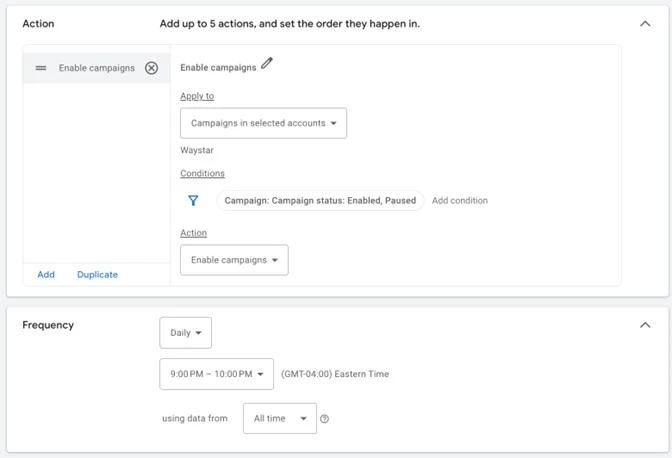Expand the Daily frequency dropdown

click(x=185, y=333)
